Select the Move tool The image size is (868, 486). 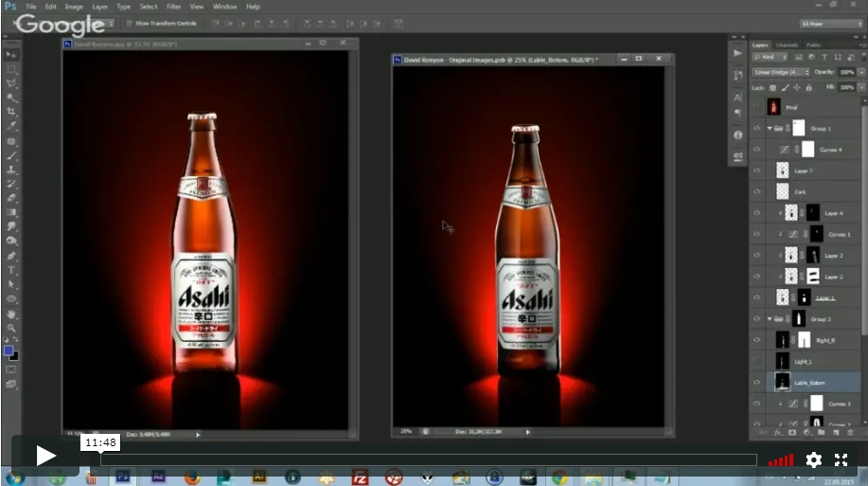pos(11,54)
